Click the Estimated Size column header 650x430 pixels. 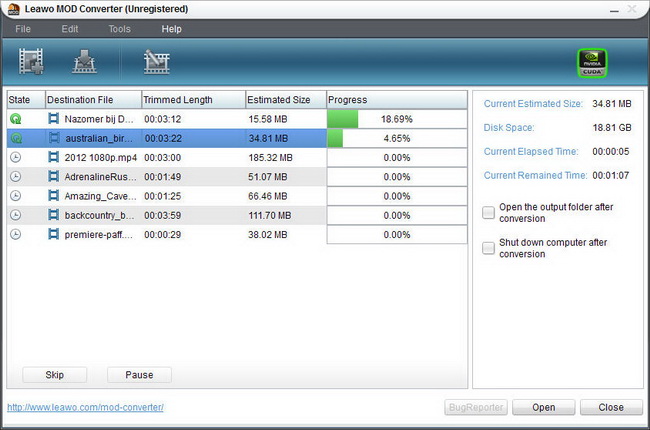click(286, 100)
